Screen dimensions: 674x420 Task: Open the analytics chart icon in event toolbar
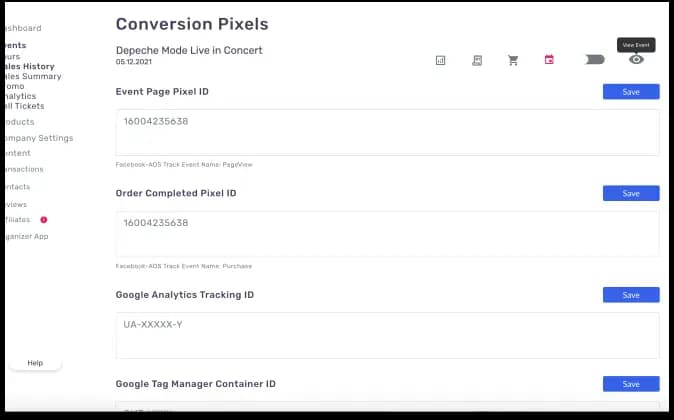tap(440, 60)
